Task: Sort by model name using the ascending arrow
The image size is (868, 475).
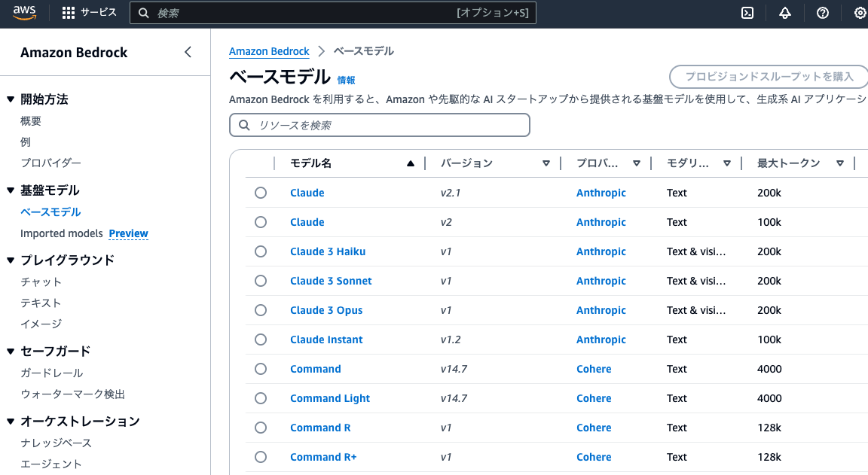Action: [410, 163]
